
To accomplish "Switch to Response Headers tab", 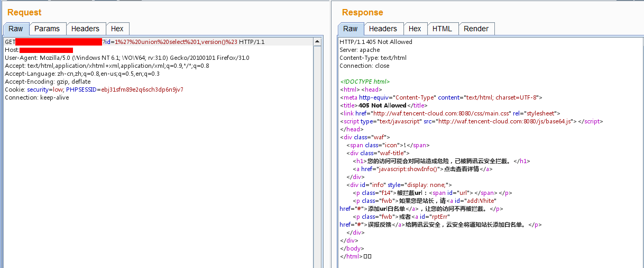I will pos(383,29).
